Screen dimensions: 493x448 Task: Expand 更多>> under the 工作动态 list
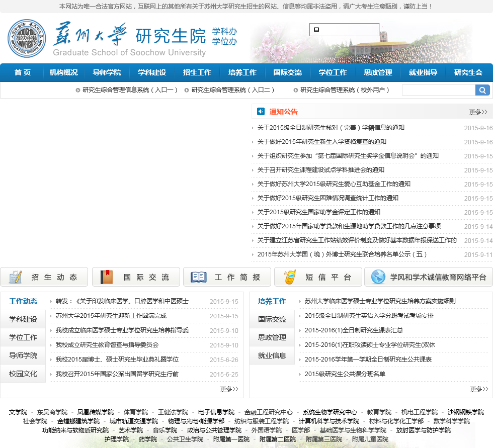click(x=229, y=389)
